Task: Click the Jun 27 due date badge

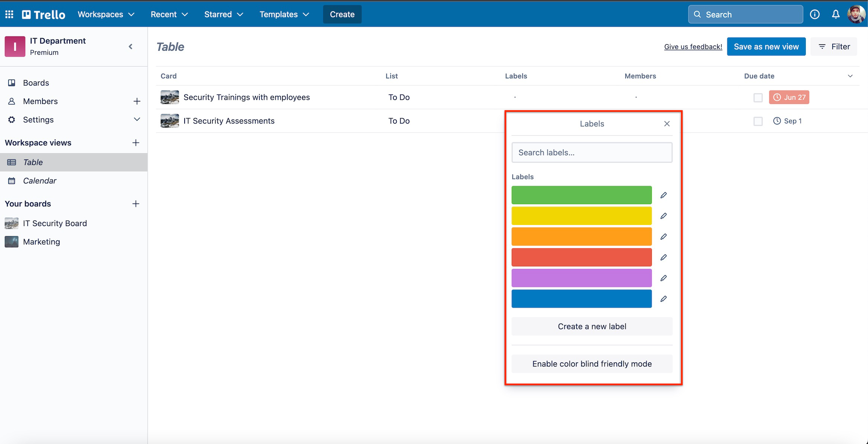Action: [x=789, y=97]
